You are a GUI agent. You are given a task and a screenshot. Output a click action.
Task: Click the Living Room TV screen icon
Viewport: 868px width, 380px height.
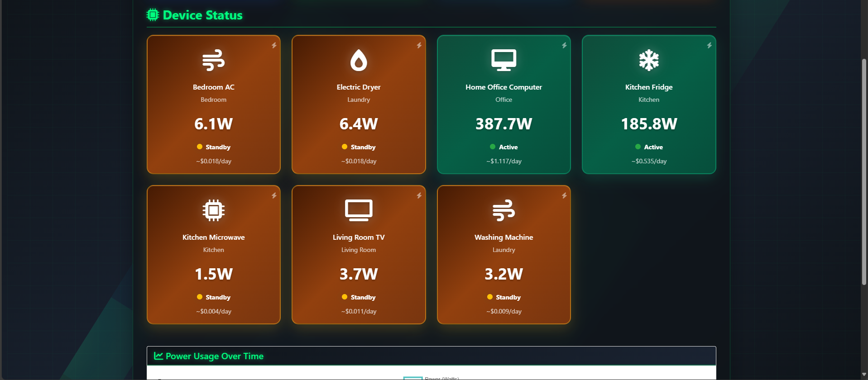(x=359, y=210)
